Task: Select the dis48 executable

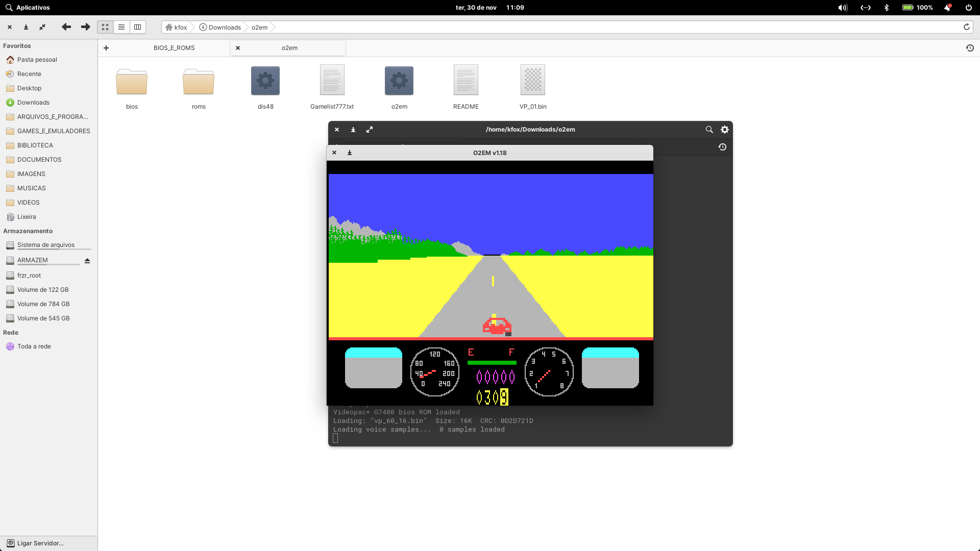Action: (x=265, y=87)
